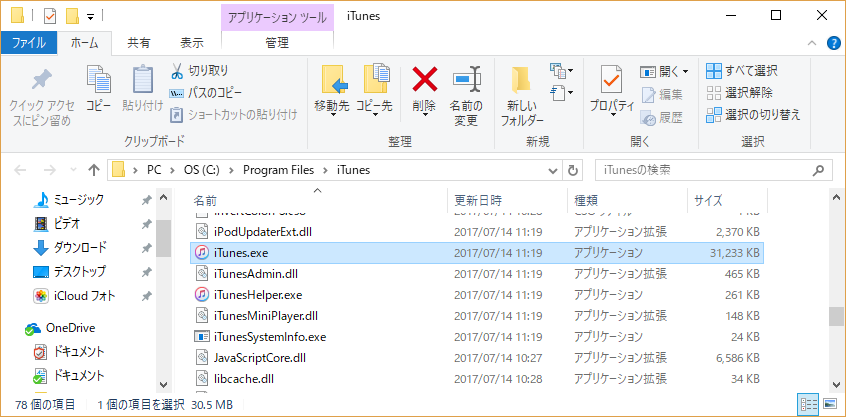The height and width of the screenshot is (417, 846).
Task: Click Copy path (パスのコピー) button
Action: pos(206,93)
